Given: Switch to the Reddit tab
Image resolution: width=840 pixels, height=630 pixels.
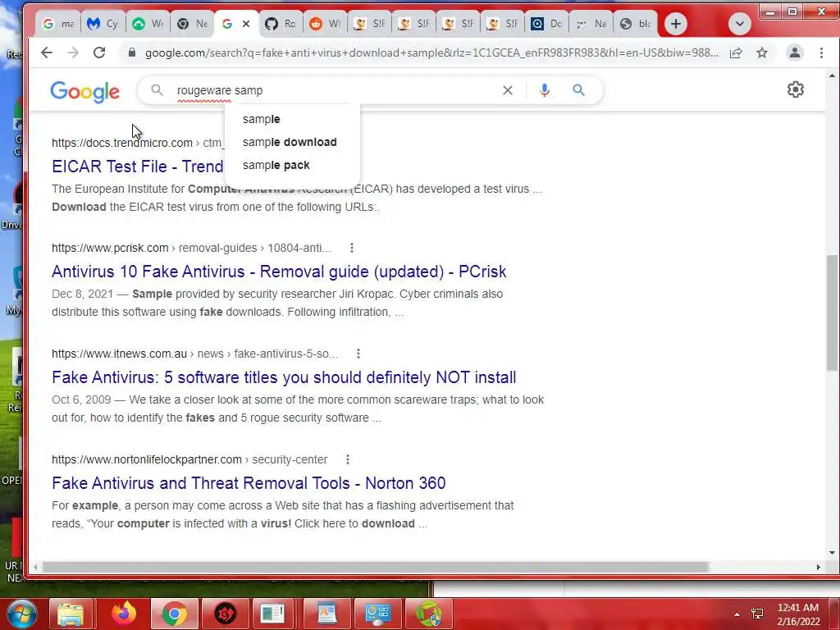Looking at the screenshot, I should pyautogui.click(x=325, y=24).
